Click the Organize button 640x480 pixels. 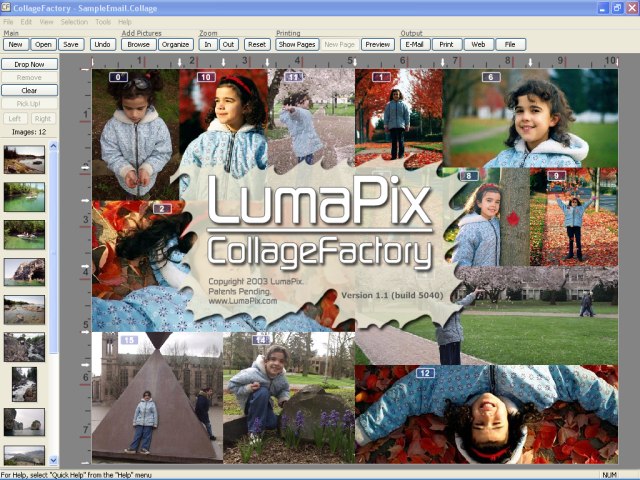176,44
